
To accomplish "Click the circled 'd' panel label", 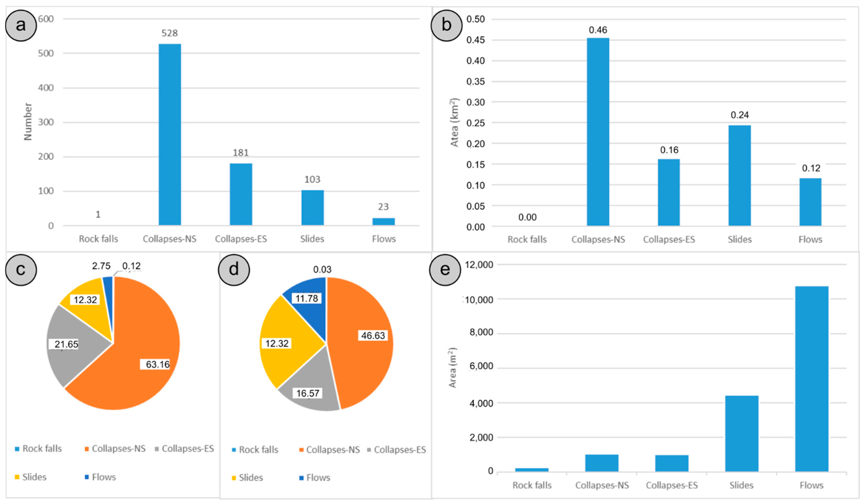I will [x=234, y=269].
